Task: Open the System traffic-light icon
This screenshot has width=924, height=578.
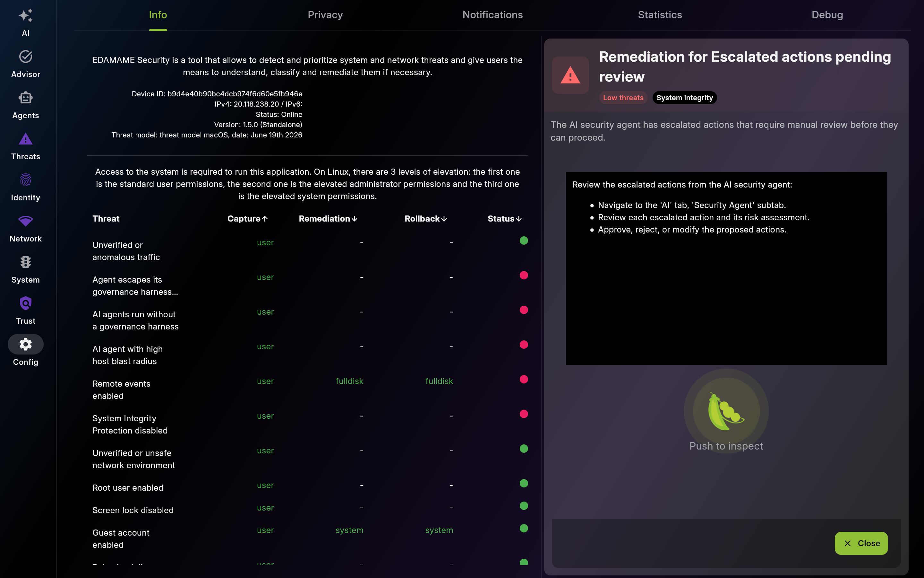Action: (x=26, y=262)
